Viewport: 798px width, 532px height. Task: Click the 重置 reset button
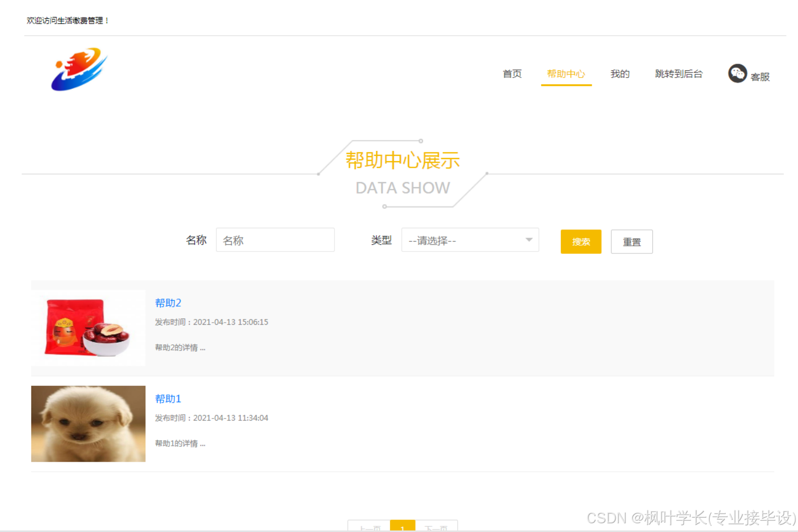click(632, 242)
